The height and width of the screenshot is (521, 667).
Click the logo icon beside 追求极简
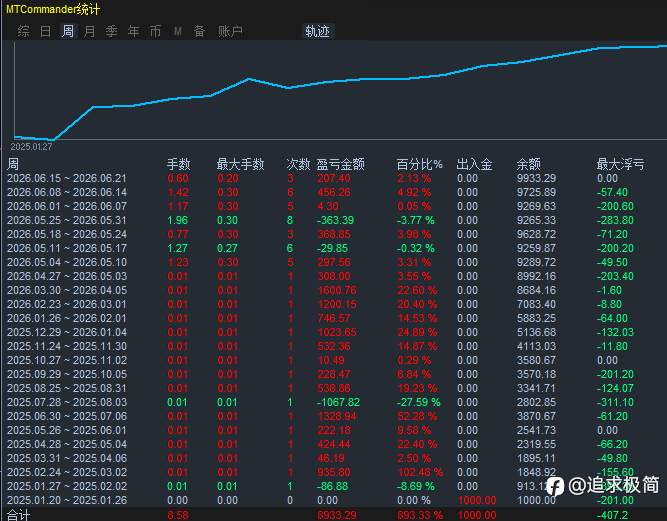pos(555,487)
